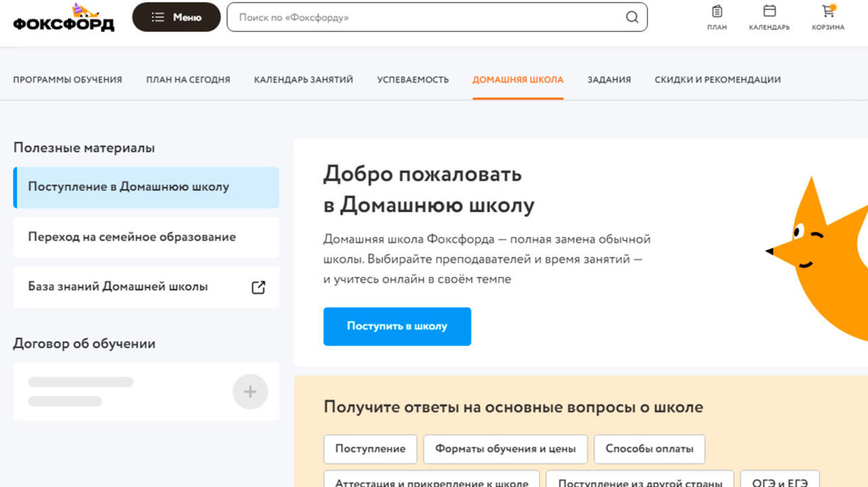Open Скидки и рекомендации tab
Screen dimensions: 868x487
(x=717, y=80)
